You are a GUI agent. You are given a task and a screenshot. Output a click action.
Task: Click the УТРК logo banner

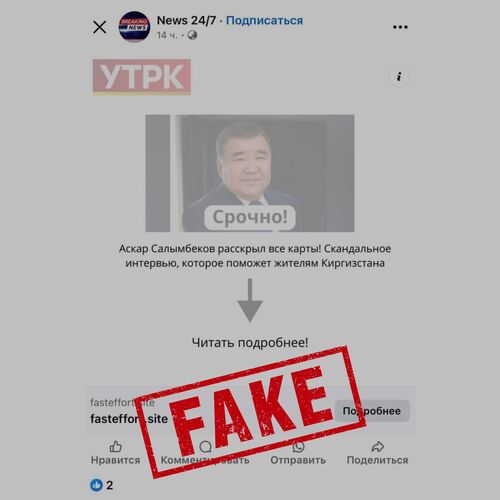point(142,77)
